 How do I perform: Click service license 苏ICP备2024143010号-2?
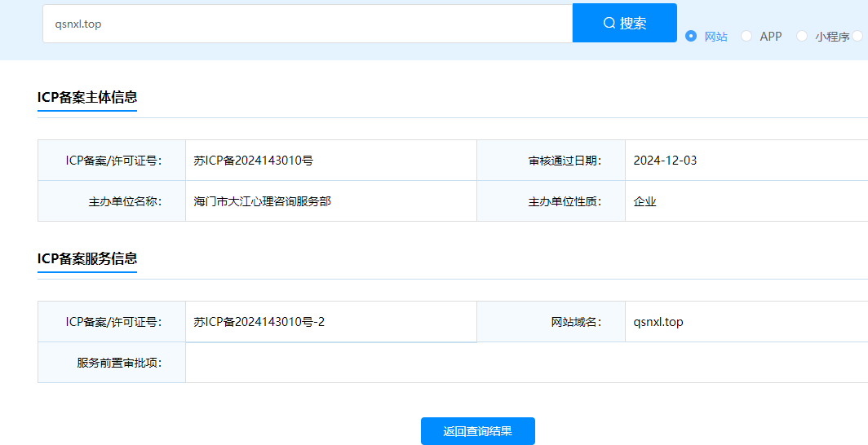point(259,322)
